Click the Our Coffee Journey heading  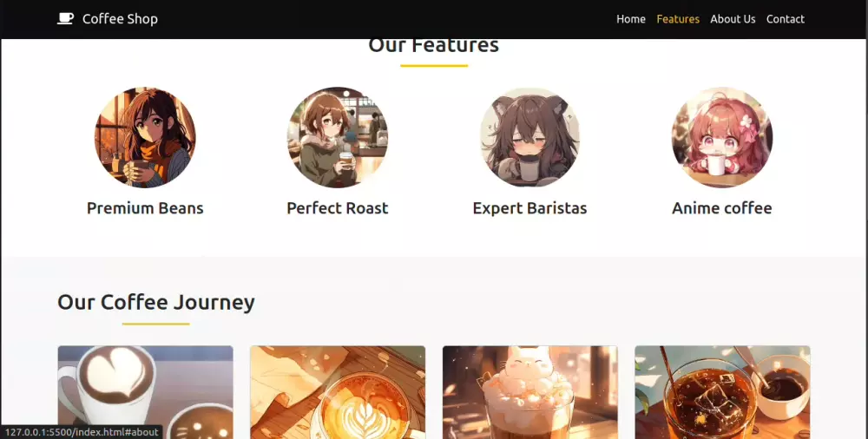(156, 302)
